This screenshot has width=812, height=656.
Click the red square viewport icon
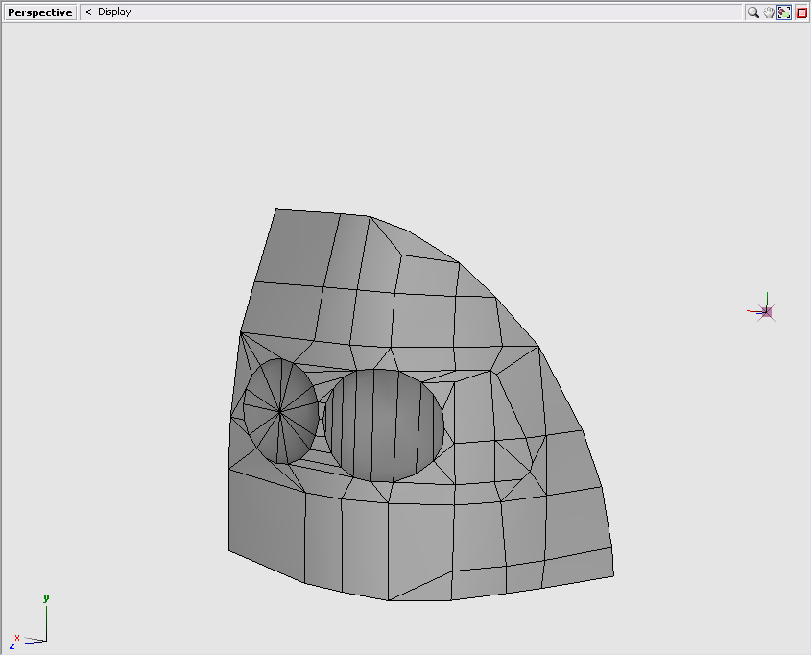[x=801, y=12]
